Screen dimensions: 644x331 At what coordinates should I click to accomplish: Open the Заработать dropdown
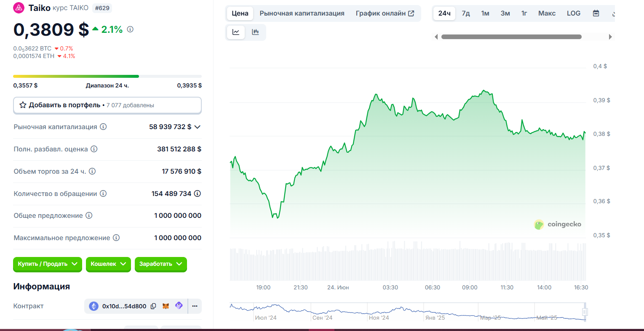tap(161, 264)
